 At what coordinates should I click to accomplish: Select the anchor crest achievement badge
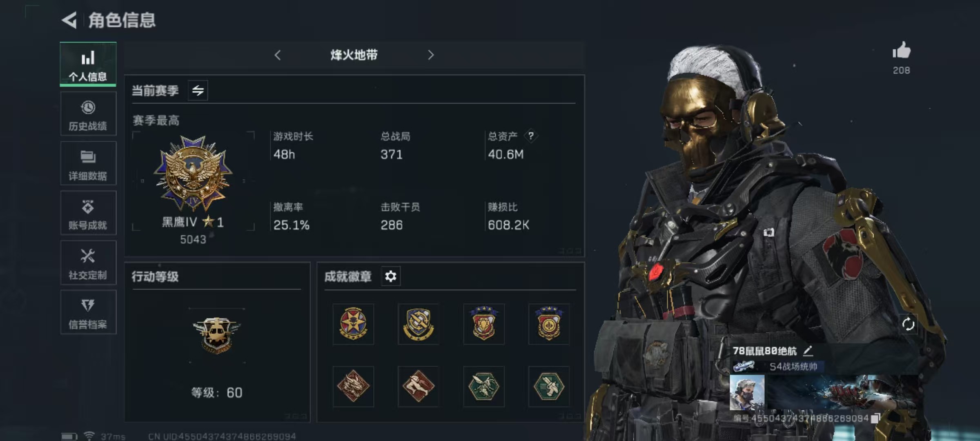click(419, 324)
